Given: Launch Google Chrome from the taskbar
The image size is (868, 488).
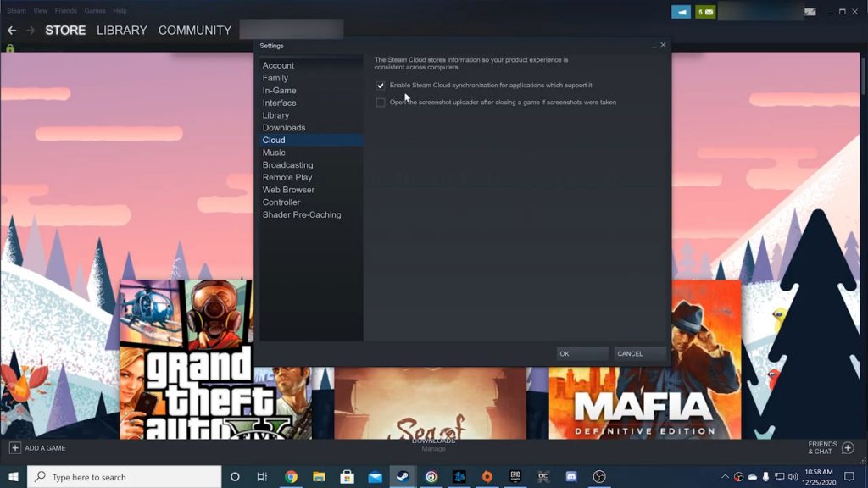Looking at the screenshot, I should (x=292, y=476).
